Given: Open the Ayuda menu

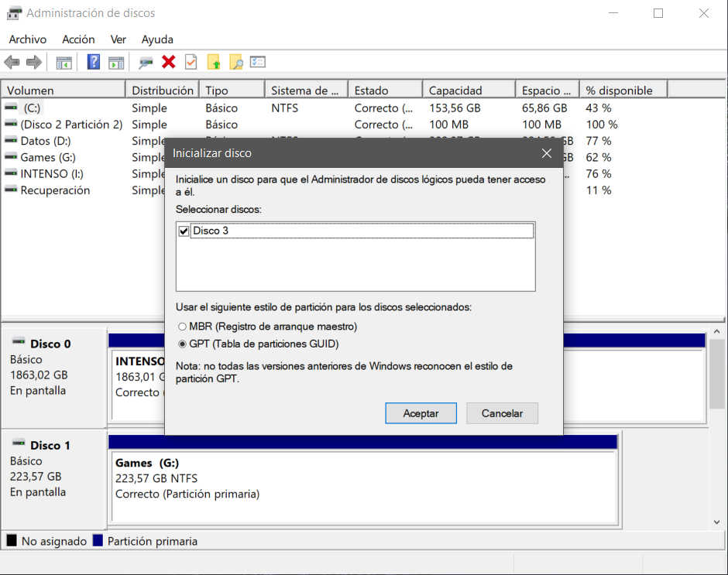Looking at the screenshot, I should point(157,39).
